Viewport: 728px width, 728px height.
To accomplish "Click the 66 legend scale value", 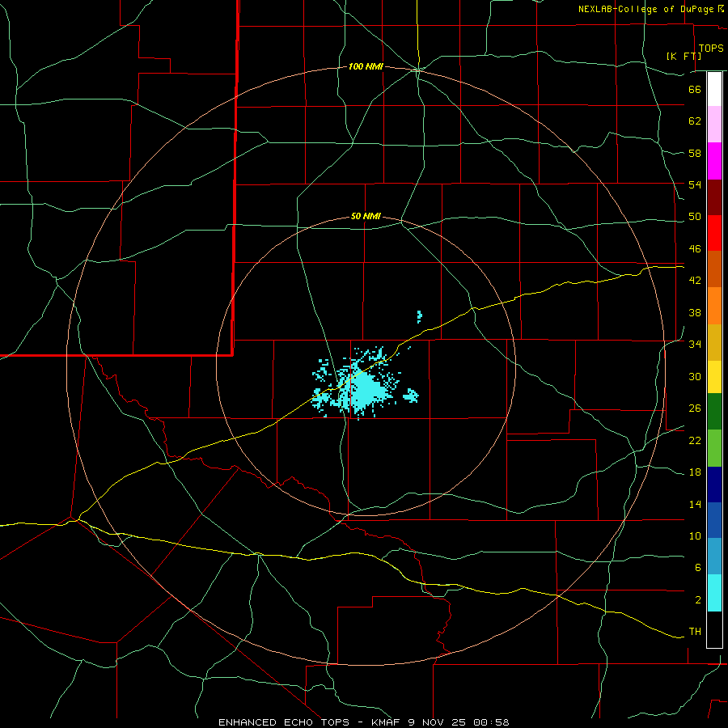I will (695, 89).
